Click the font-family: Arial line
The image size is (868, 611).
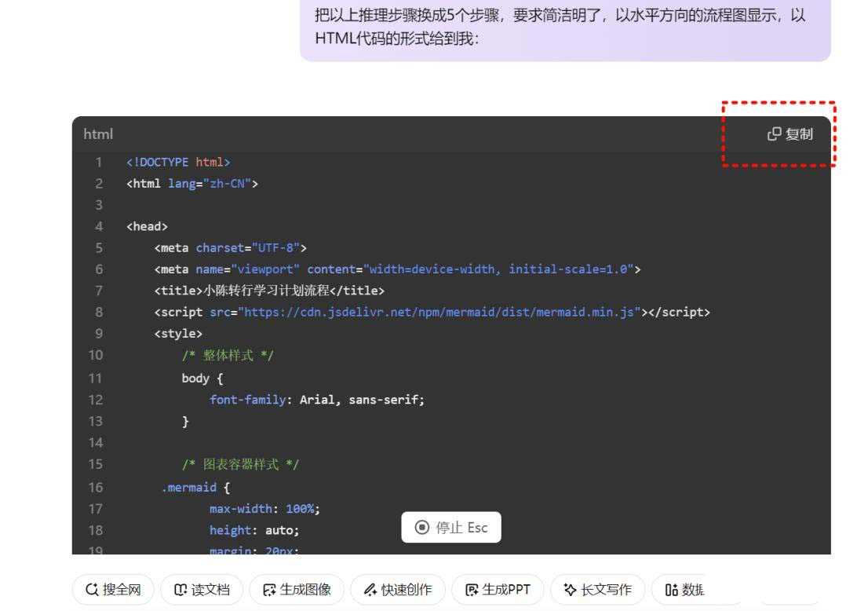(x=316, y=400)
